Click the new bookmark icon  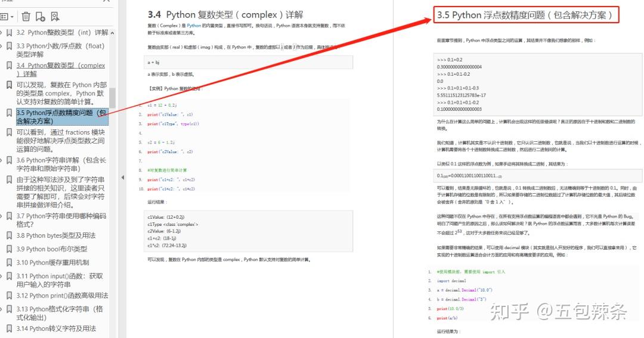click(40, 17)
